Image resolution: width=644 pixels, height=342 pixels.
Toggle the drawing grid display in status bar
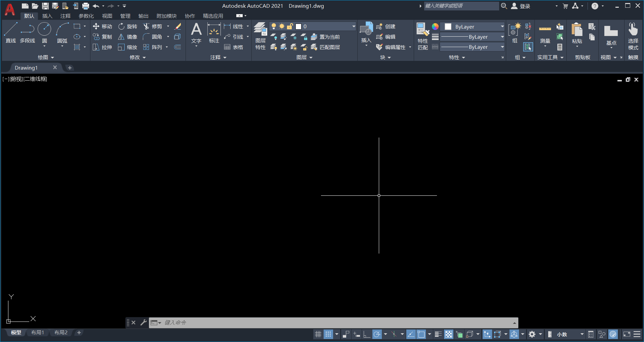click(318, 334)
